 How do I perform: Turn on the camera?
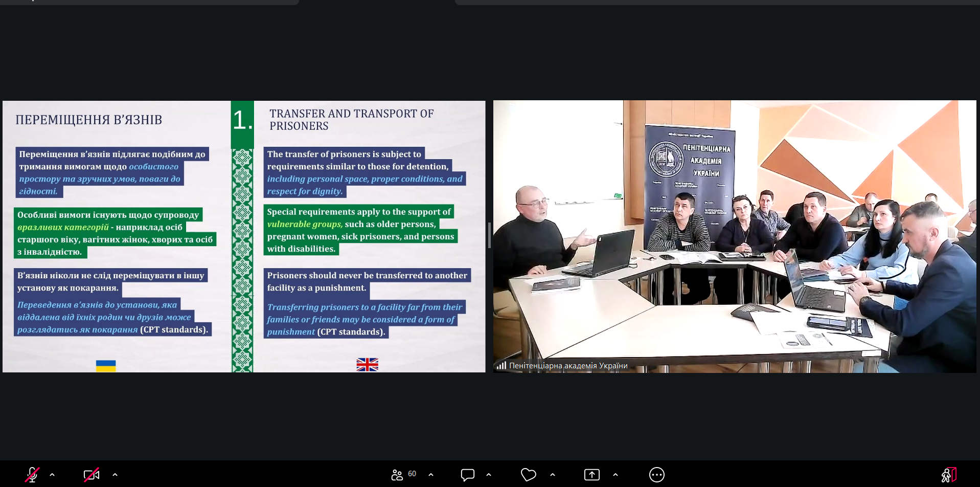[92, 475]
